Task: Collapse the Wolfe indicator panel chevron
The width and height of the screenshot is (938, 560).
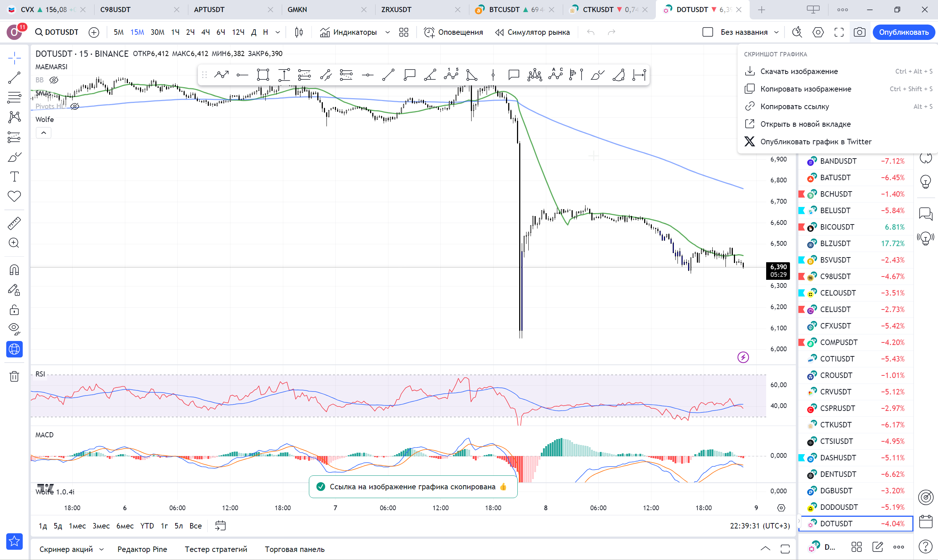Action: [x=43, y=133]
